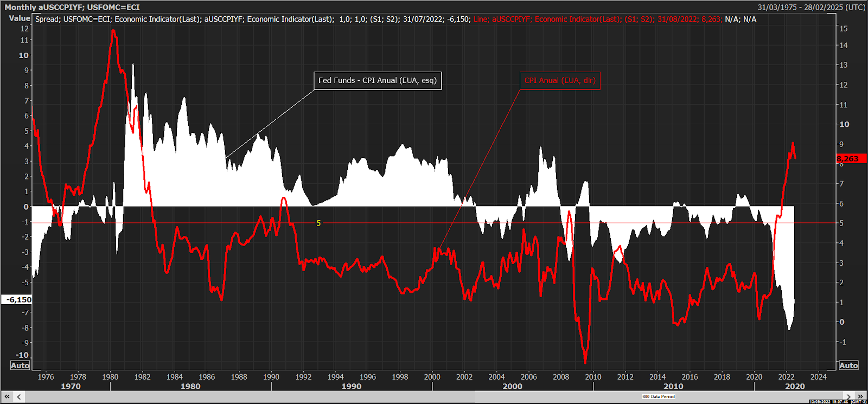Toggle Auto scaling on right axis

[x=848, y=365]
